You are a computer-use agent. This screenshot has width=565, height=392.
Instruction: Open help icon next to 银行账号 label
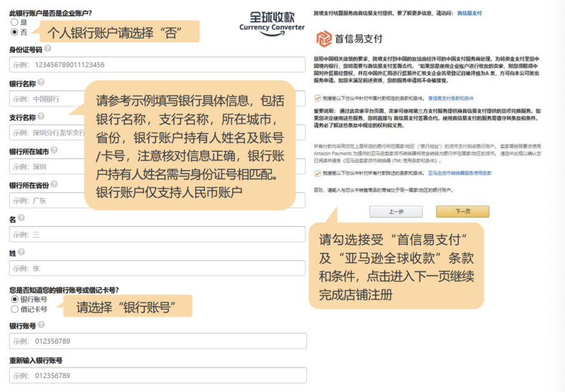[41, 324]
